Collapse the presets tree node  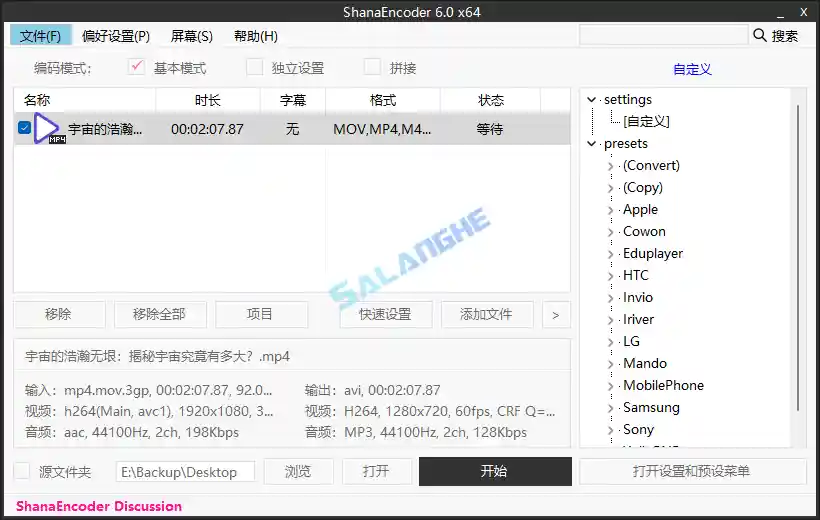[x=591, y=143]
